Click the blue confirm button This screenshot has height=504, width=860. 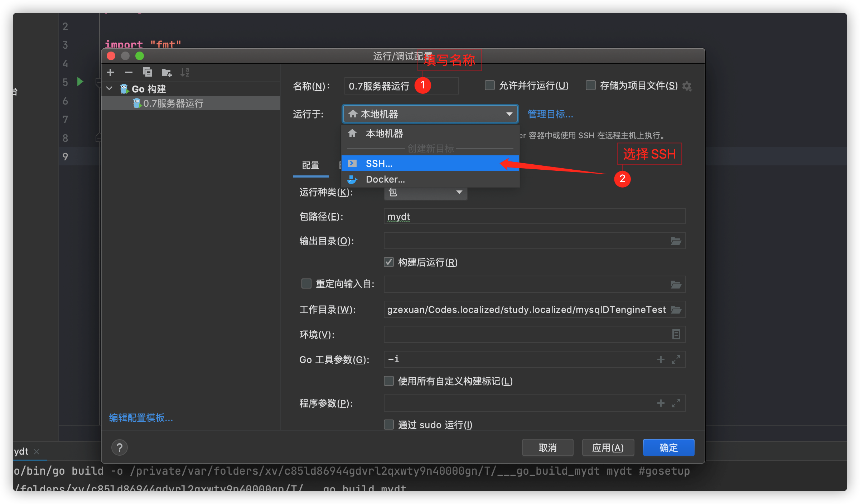(668, 447)
